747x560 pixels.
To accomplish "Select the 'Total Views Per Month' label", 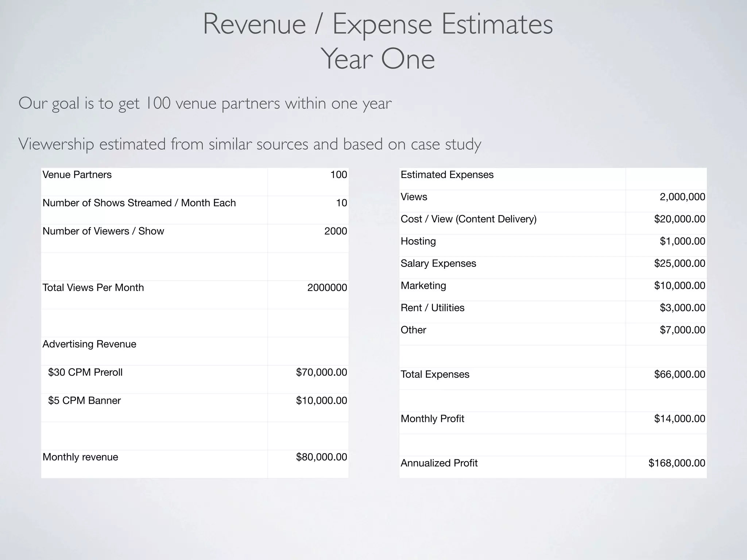I will coord(93,288).
